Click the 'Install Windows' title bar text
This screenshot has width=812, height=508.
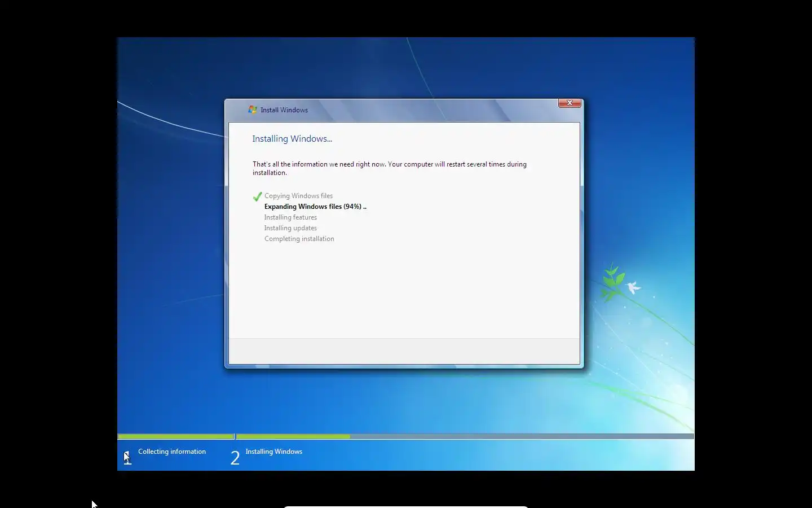284,110
